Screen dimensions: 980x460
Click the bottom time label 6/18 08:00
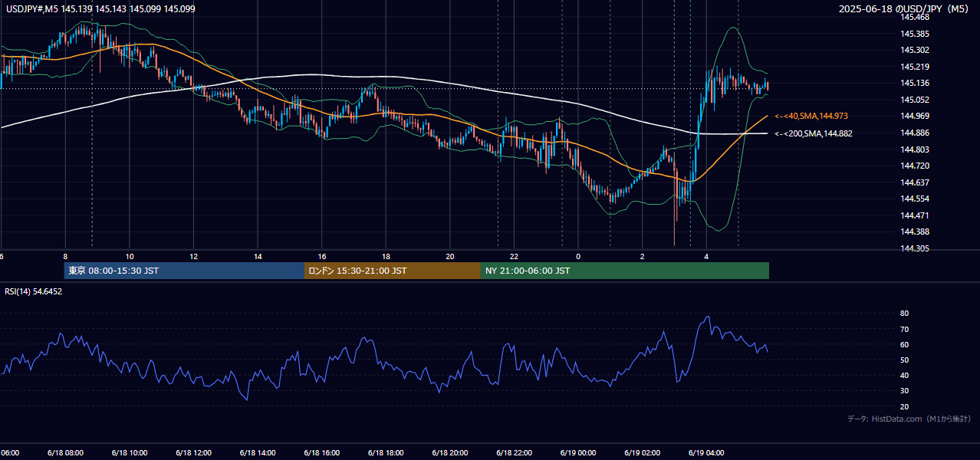pyautogui.click(x=64, y=453)
